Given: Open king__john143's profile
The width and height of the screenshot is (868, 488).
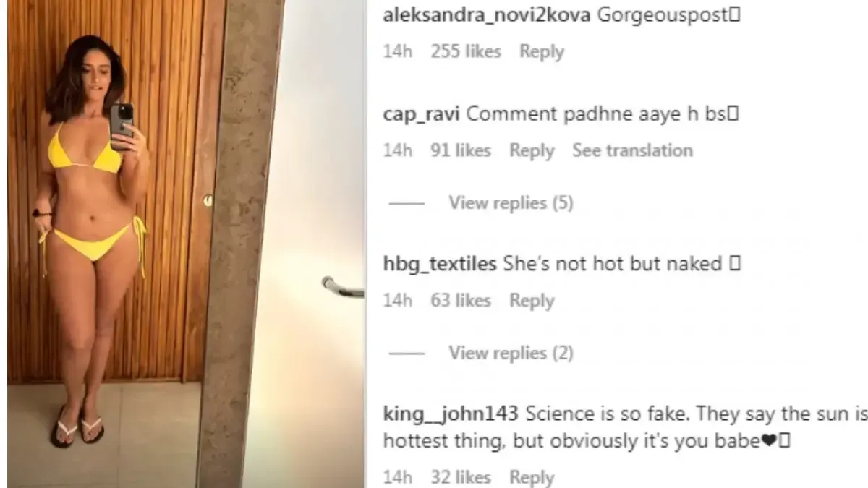Looking at the screenshot, I should 451,414.
